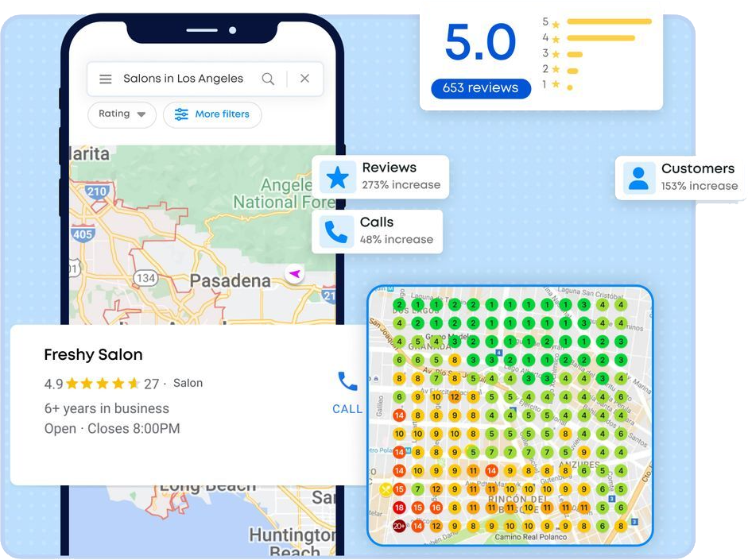
Task: Open the Freshy Salon listing title
Action: point(94,354)
